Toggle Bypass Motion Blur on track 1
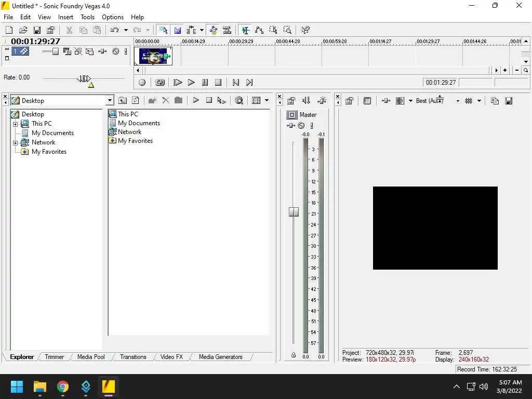 [78, 51]
